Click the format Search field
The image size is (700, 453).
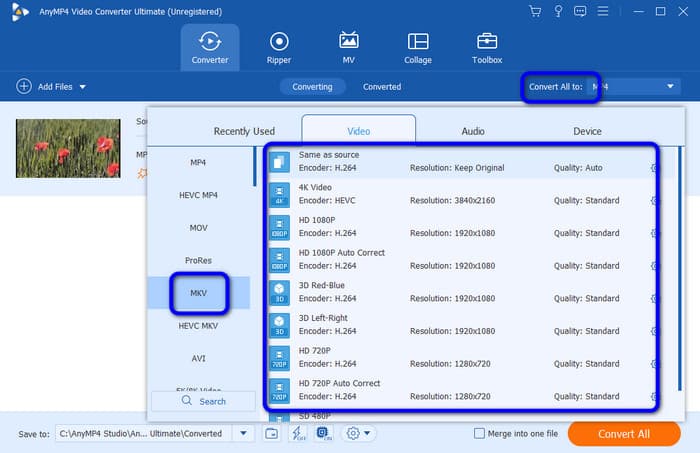pos(203,401)
